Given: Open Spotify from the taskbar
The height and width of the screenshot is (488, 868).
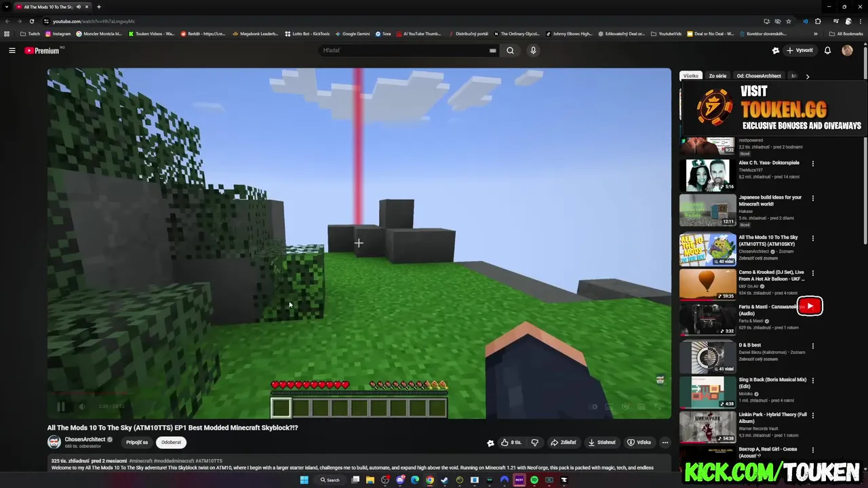Looking at the screenshot, I should pos(534,480).
